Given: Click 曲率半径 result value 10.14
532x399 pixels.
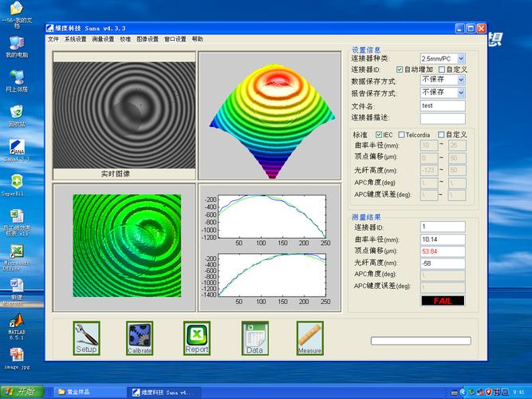Looking at the screenshot, I should point(443,239).
